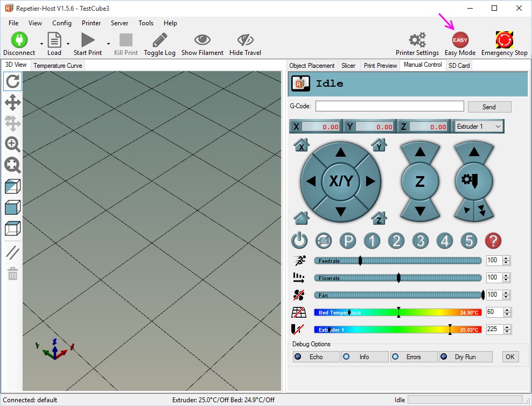Select the zoom magnifier tool

12,144
